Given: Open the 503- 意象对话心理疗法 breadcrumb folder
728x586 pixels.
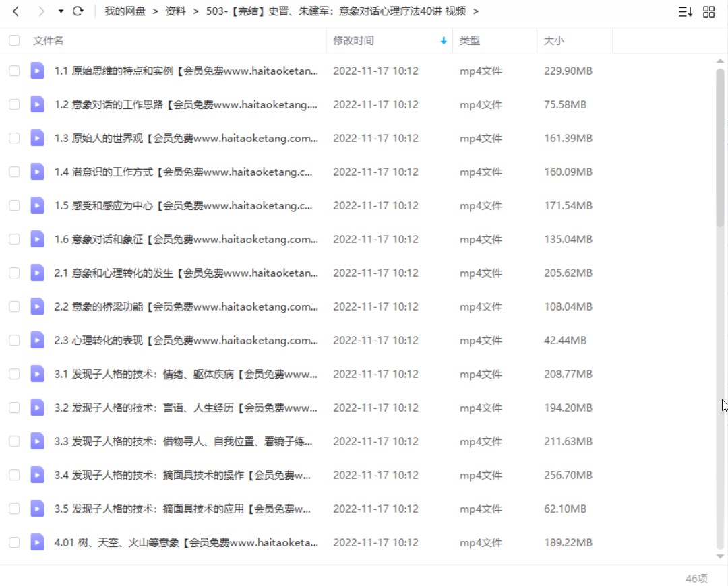Looking at the screenshot, I should click(x=336, y=11).
